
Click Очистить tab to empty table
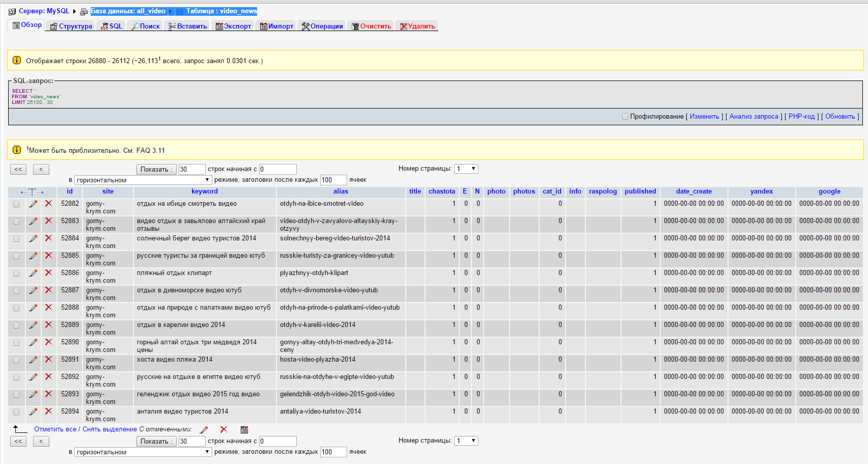pos(372,26)
